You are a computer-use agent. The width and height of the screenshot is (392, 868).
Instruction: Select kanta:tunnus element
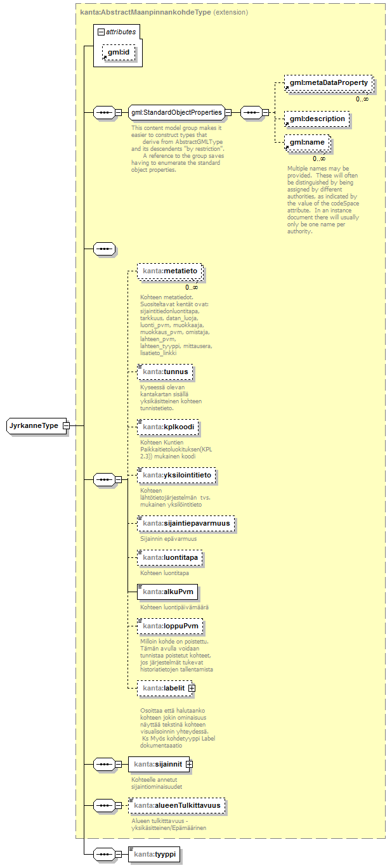(x=165, y=371)
